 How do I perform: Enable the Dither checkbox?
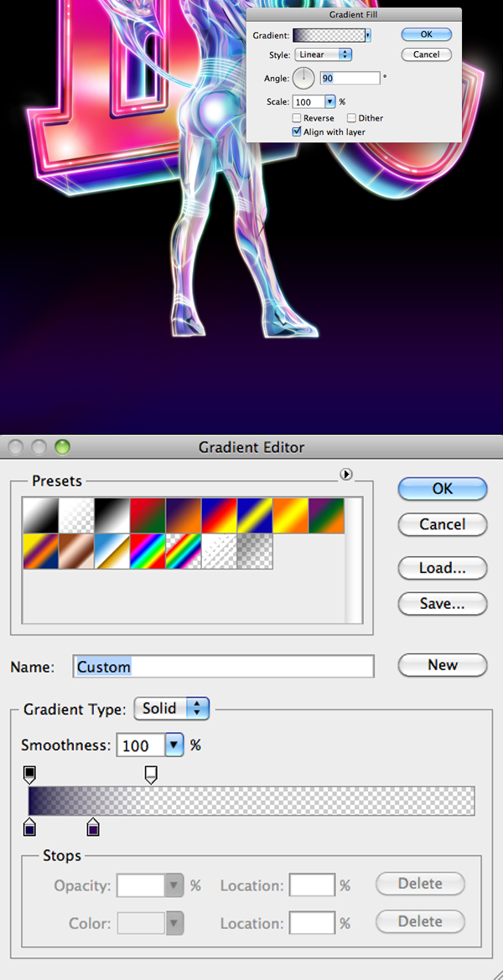(x=351, y=118)
